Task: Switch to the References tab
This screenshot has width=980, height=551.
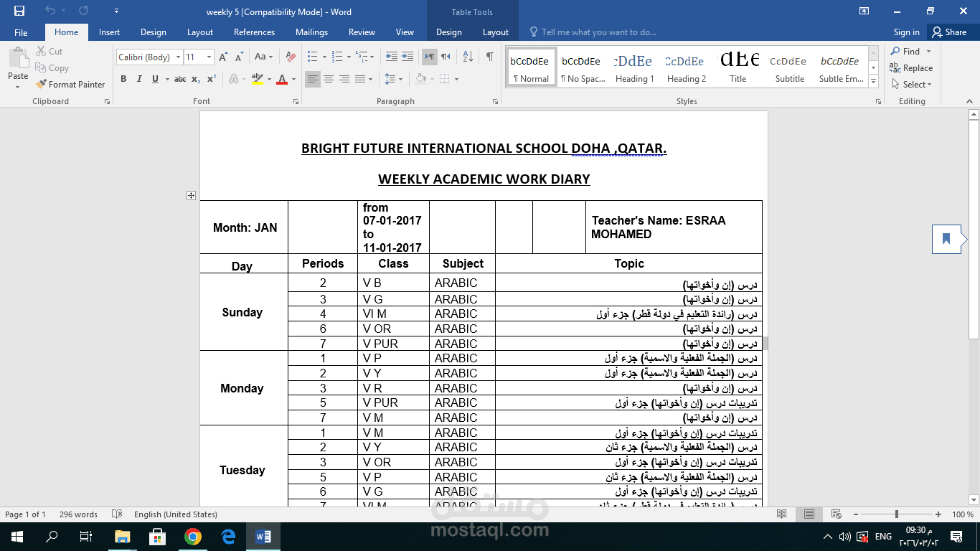Action: (x=254, y=32)
